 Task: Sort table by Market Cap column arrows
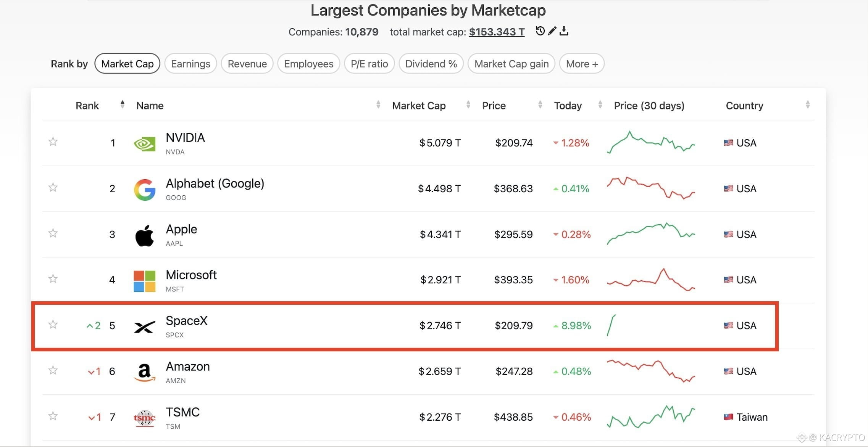pyautogui.click(x=468, y=105)
